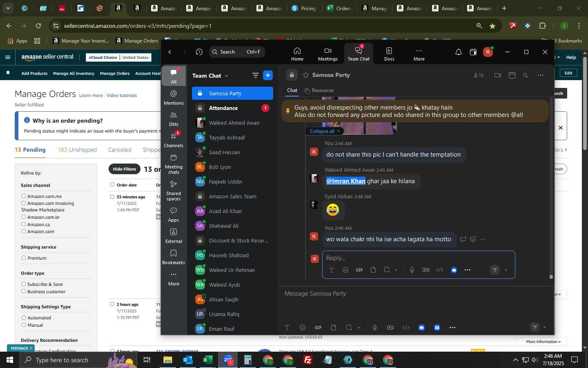Click Hide Filters button
The height and width of the screenshot is (368, 588).
pyautogui.click(x=125, y=169)
